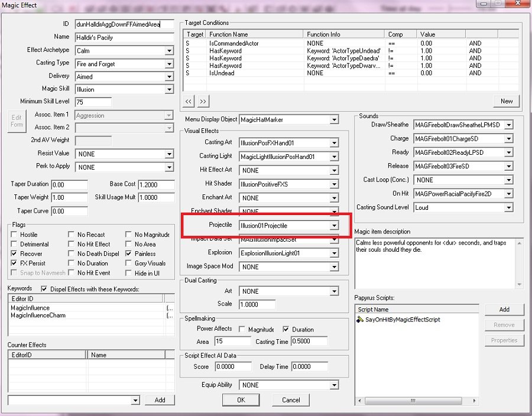This screenshot has height=416, width=532.
Task: Select the IsUndead condition row
Action: click(351, 73)
